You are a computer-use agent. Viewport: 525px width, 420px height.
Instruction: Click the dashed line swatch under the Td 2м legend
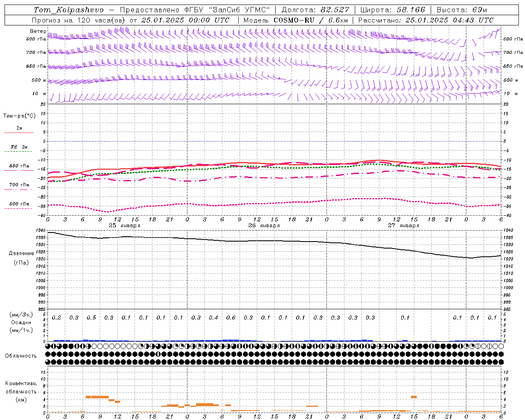[x=19, y=152]
